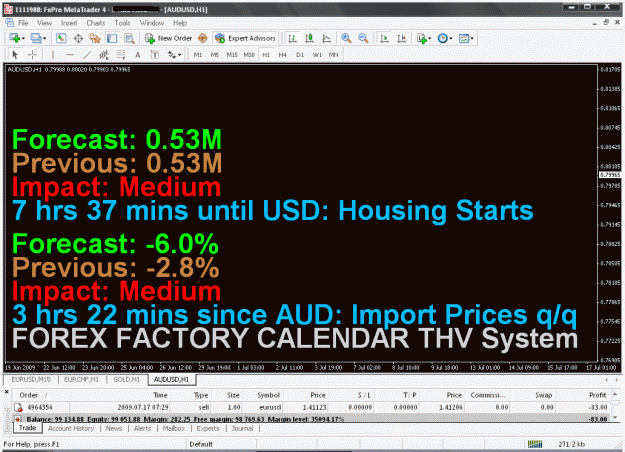Select the horizontal line drawing tool

click(70, 55)
